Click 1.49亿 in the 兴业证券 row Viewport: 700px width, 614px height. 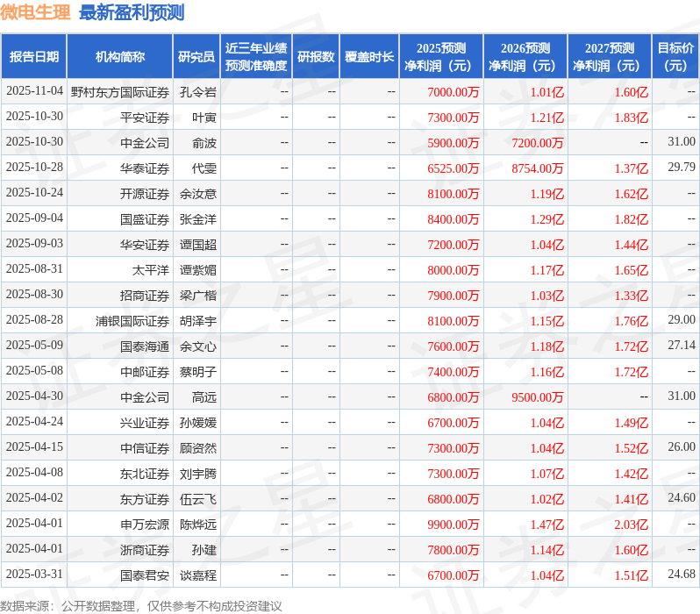(x=631, y=424)
